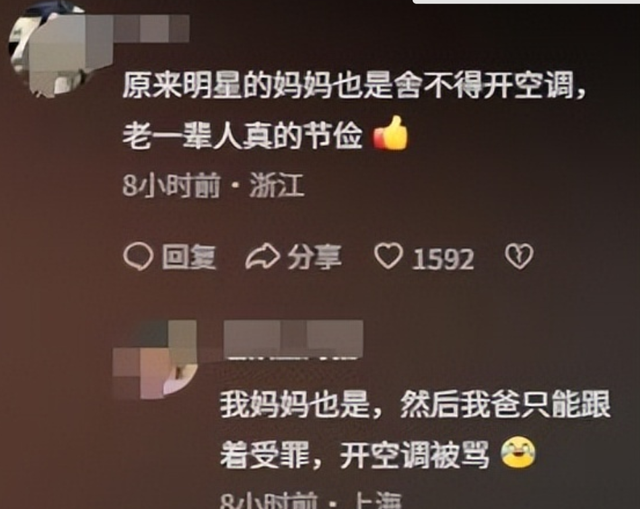Open the replying user's blurred avatar
Viewport: 640px width, 509px height.
(x=154, y=359)
